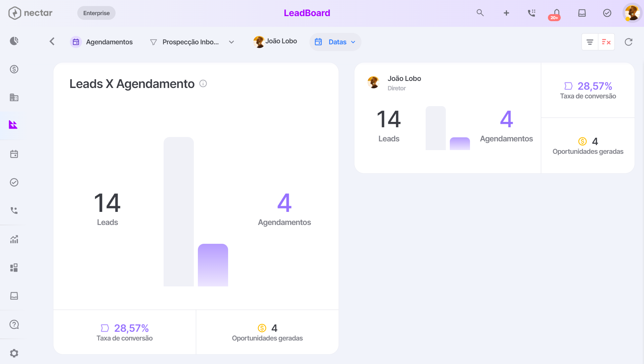Expand the Datas date dropdown
This screenshot has width=644, height=364.
click(335, 42)
